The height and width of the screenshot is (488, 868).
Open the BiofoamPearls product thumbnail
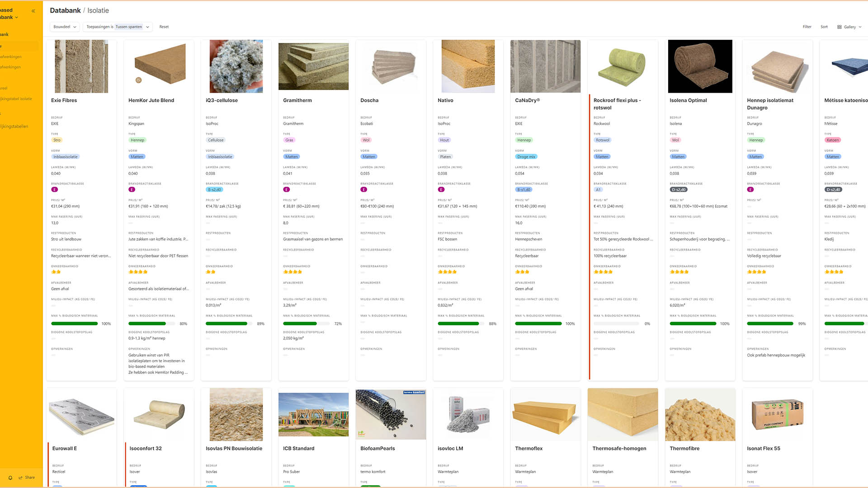click(391, 414)
